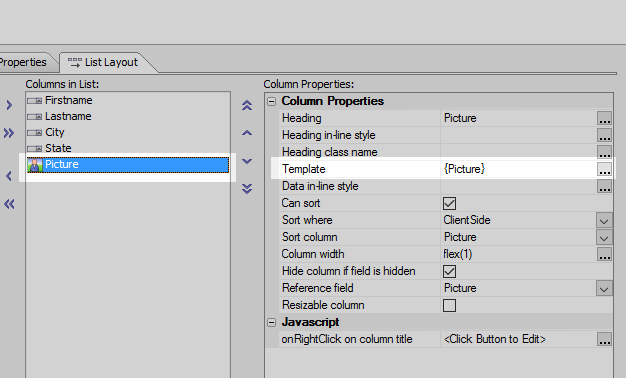The height and width of the screenshot is (378, 626).
Task: Collapse the Column Properties section
Action: point(271,101)
